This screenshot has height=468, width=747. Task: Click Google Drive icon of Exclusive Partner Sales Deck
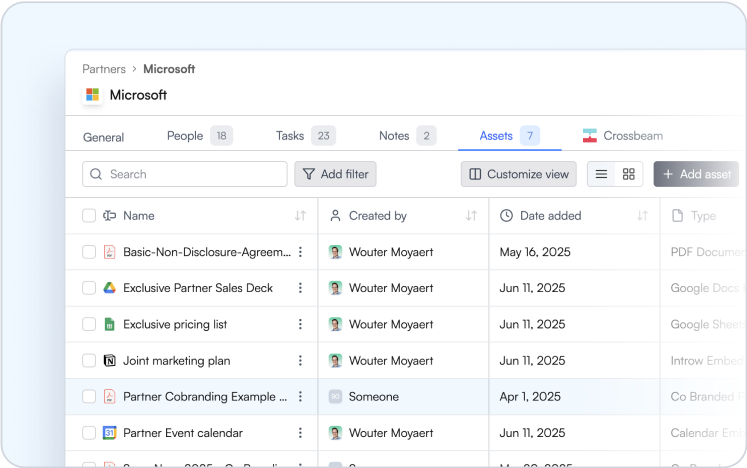110,288
